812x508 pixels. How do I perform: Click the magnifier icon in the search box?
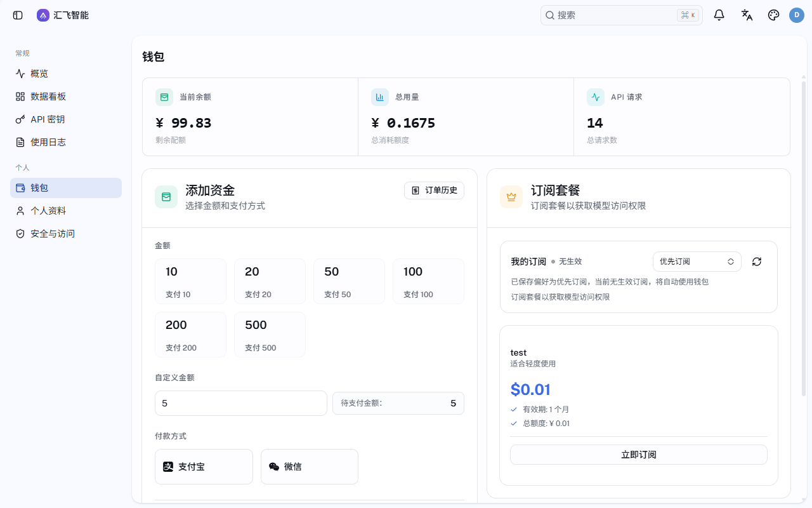click(x=550, y=15)
